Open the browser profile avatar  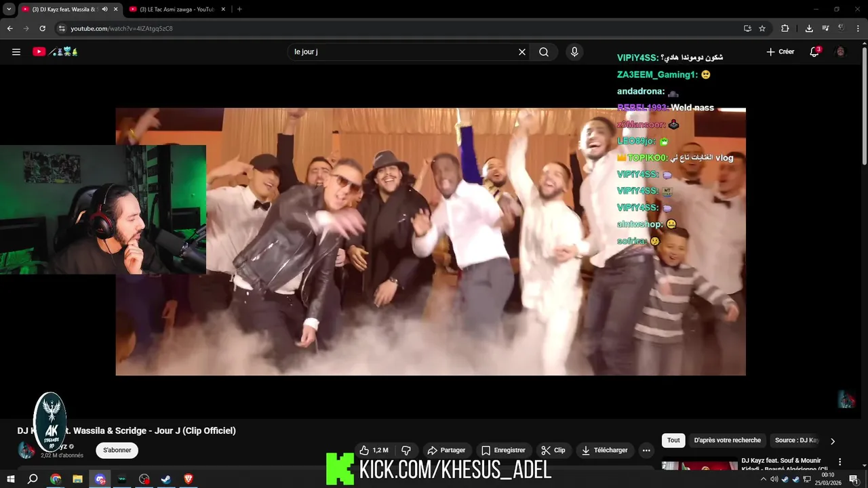[842, 28]
